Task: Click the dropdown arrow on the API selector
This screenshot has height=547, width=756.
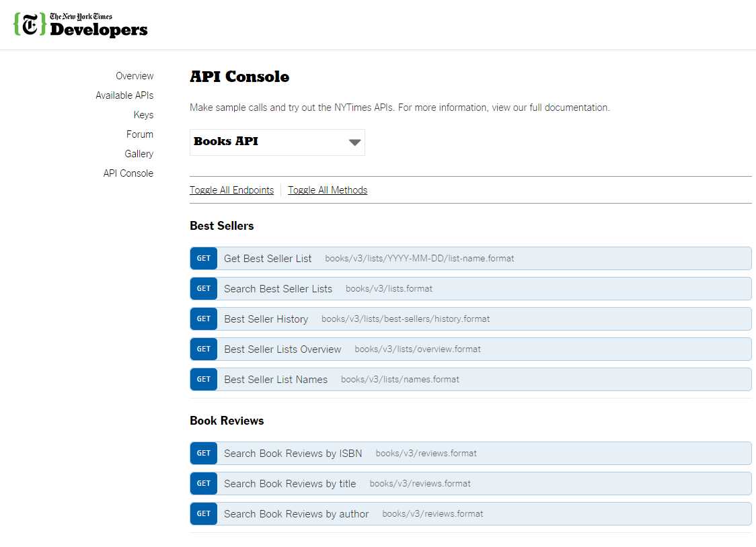Action: pos(354,142)
